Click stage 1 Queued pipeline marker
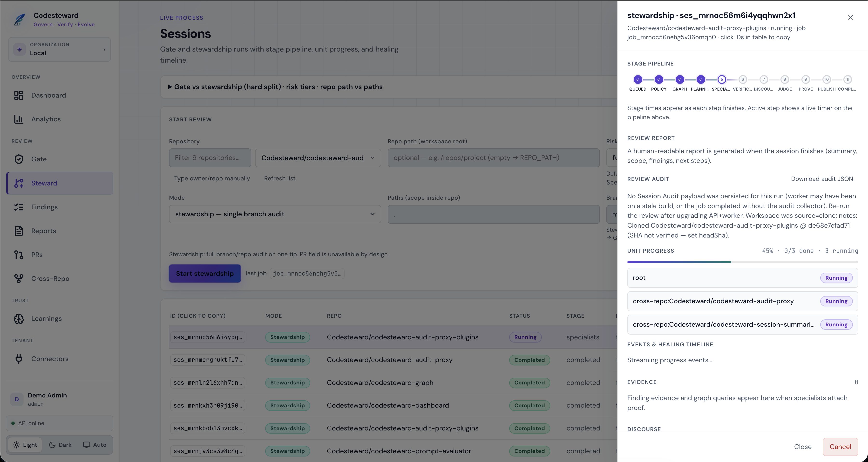868x462 pixels. [637, 79]
